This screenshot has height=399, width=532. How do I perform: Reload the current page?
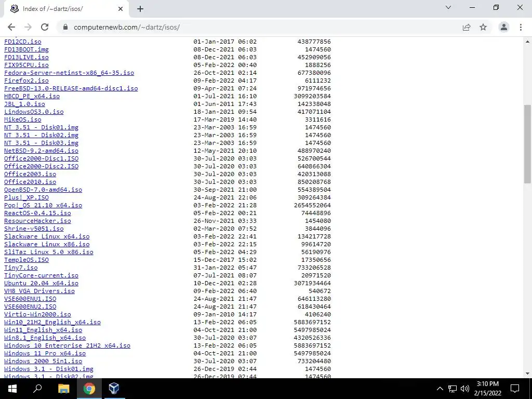point(45,27)
